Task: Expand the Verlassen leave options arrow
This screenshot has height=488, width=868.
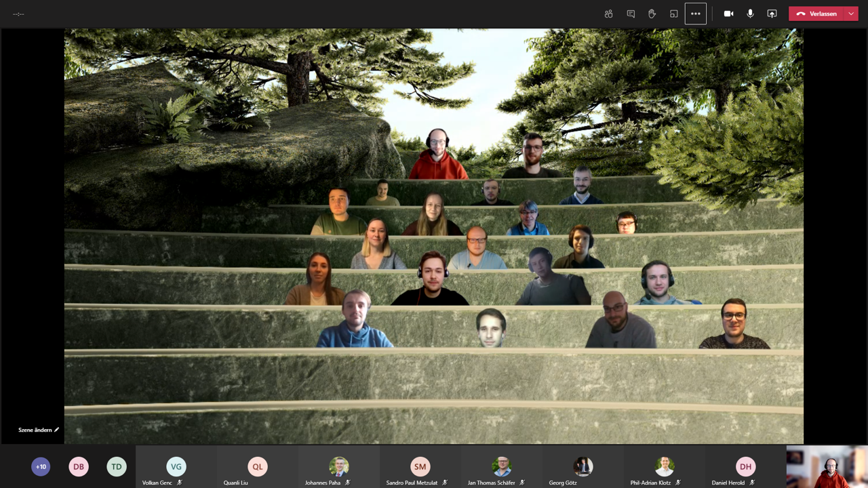Action: pyautogui.click(x=852, y=14)
